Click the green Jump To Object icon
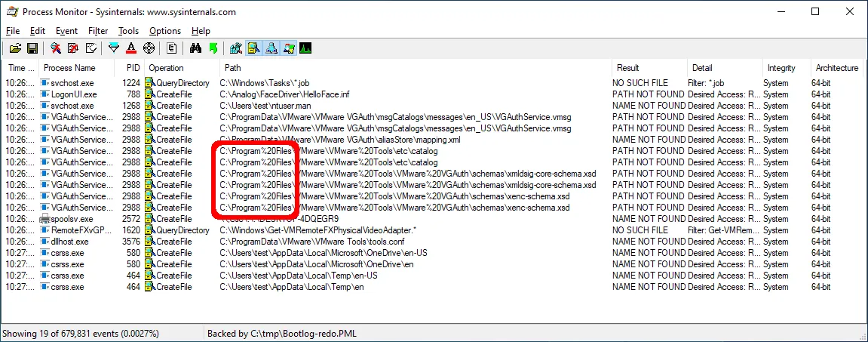This screenshot has width=868, height=342. click(213, 49)
